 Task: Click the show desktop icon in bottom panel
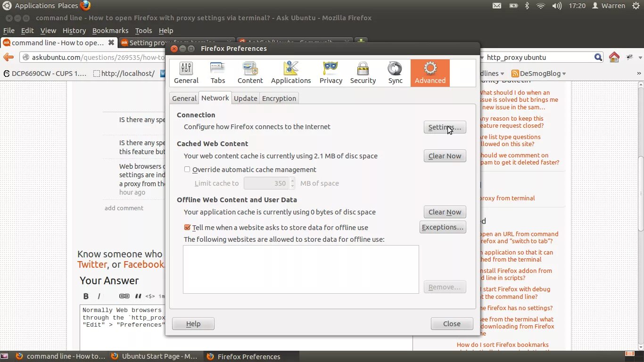(5, 356)
